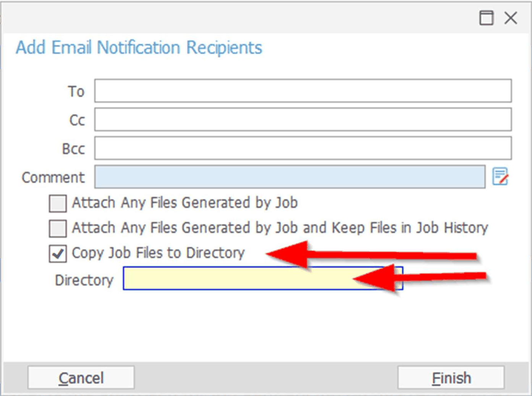Viewport: 532px width, 396px height.
Task: Click the Finish button
Action: coord(451,378)
